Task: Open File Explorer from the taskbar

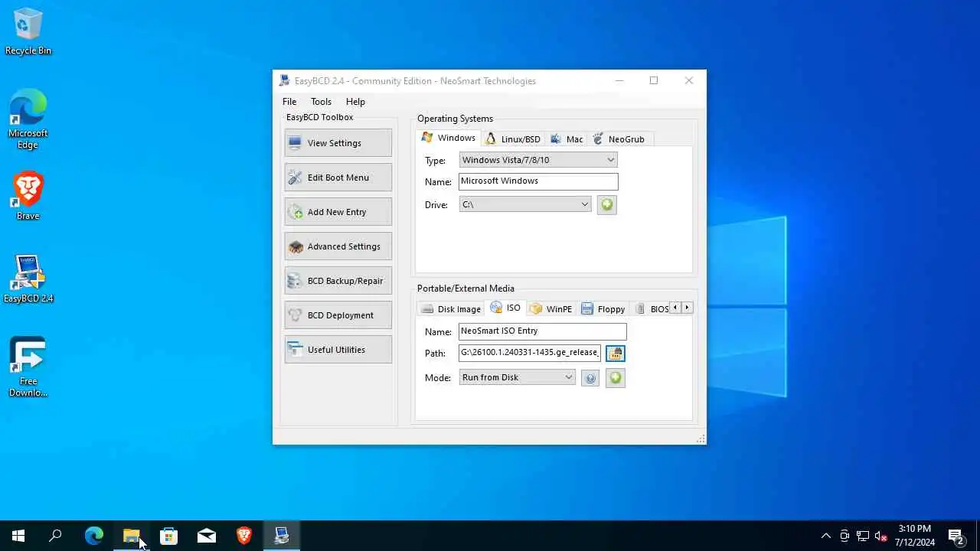Action: point(131,536)
